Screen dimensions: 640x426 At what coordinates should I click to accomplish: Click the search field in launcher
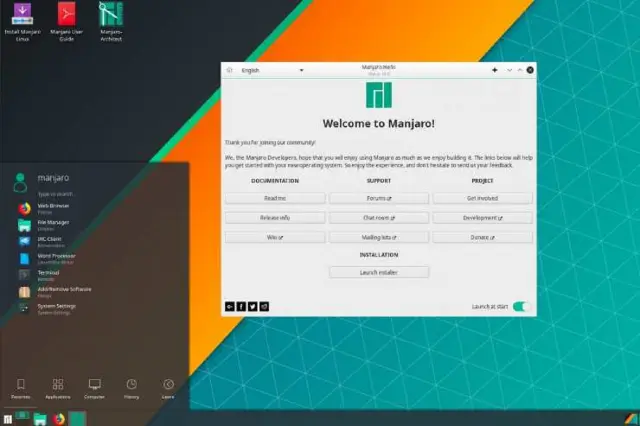pyautogui.click(x=60, y=193)
